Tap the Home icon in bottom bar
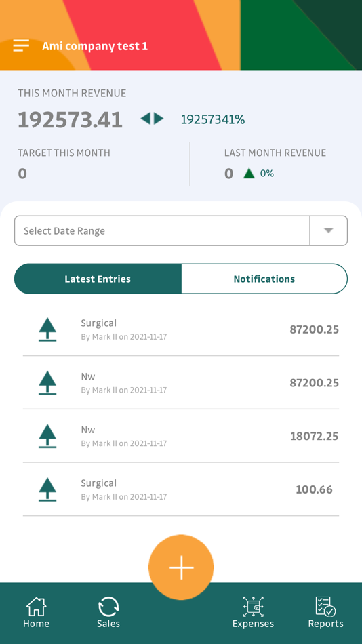Screen dimensions: 362x644 click(36, 606)
